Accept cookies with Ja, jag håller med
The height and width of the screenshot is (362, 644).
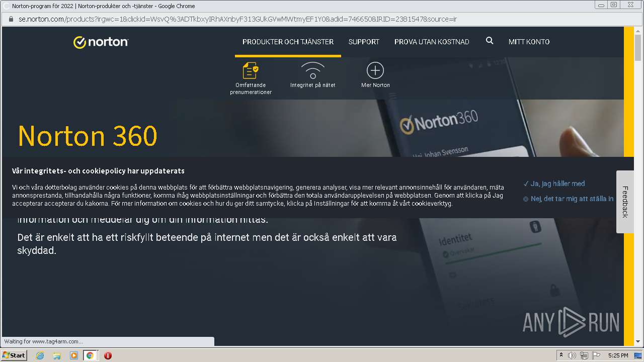pyautogui.click(x=554, y=184)
